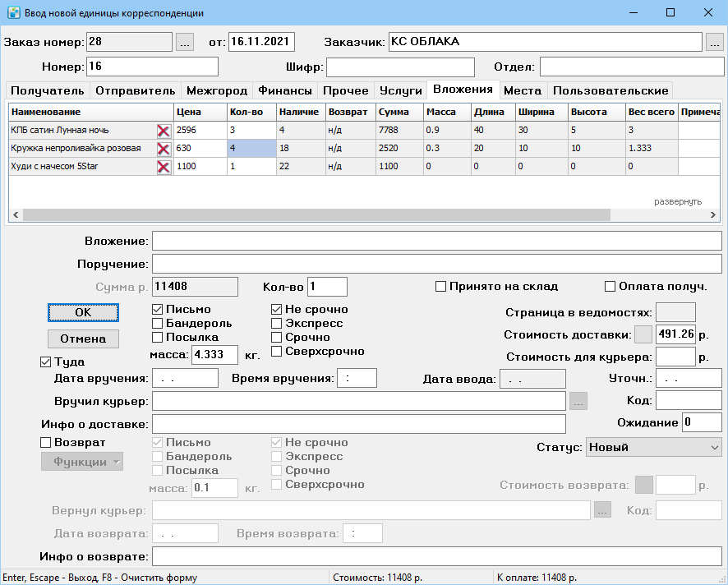Click the Вес всего column header
This screenshot has width=728, height=585.
tap(652, 112)
